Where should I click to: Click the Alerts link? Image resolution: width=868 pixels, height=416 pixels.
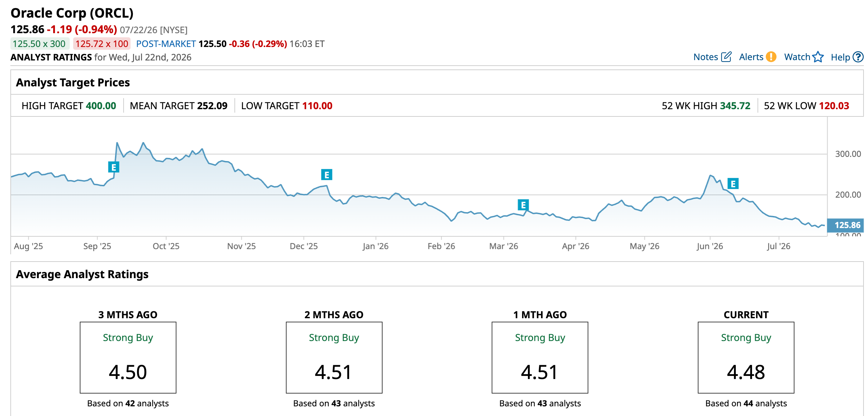coord(751,57)
